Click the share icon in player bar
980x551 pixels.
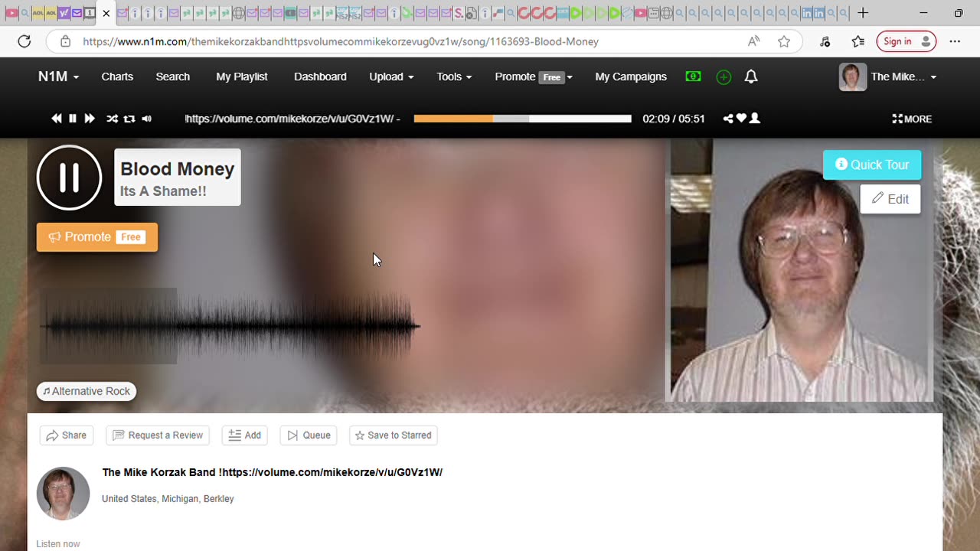728,119
